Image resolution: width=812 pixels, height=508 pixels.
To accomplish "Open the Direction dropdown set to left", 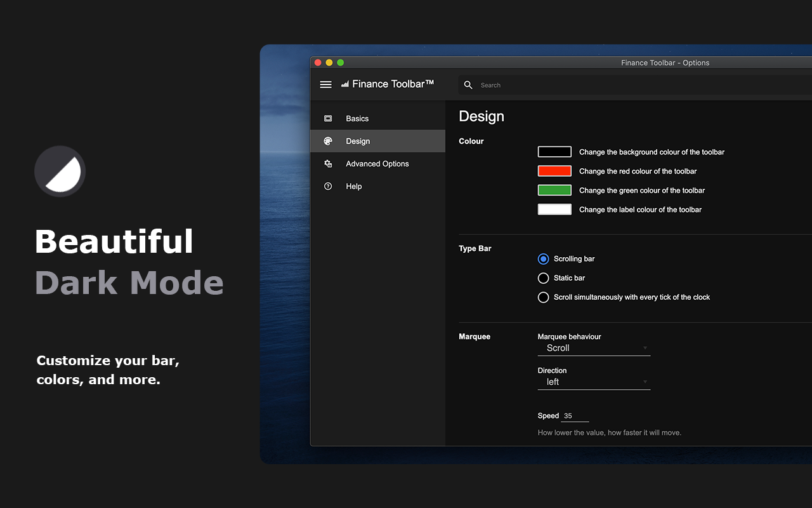I will click(x=594, y=382).
